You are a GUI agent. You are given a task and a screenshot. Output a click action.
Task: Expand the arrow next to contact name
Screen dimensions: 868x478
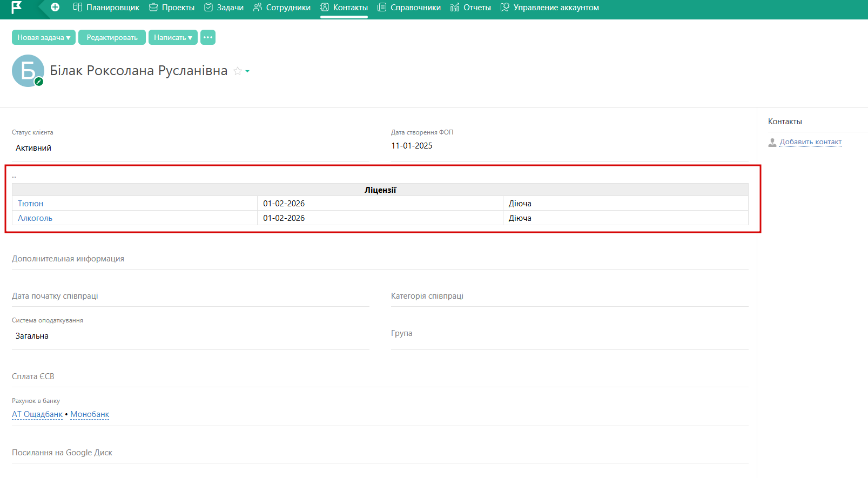[247, 71]
